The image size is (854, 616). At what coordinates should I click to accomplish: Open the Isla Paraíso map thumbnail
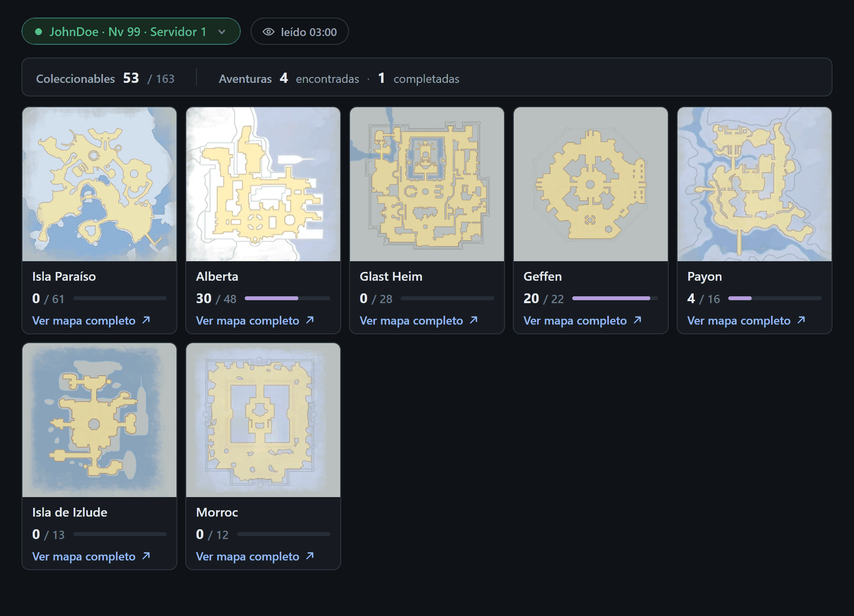99,184
